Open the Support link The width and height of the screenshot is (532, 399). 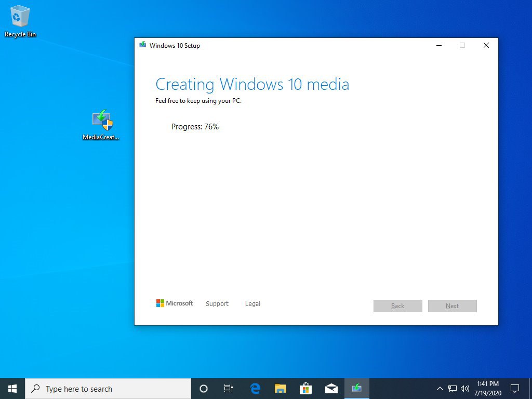click(x=217, y=303)
